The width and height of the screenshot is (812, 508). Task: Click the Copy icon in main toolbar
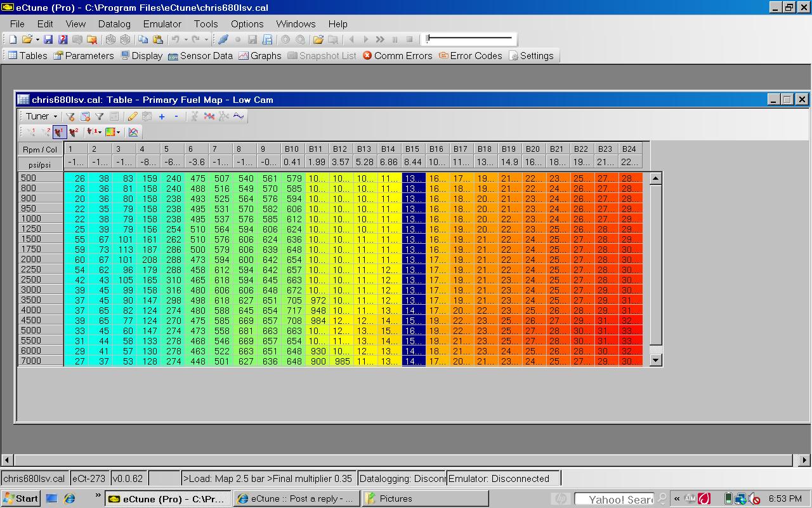tap(143, 39)
